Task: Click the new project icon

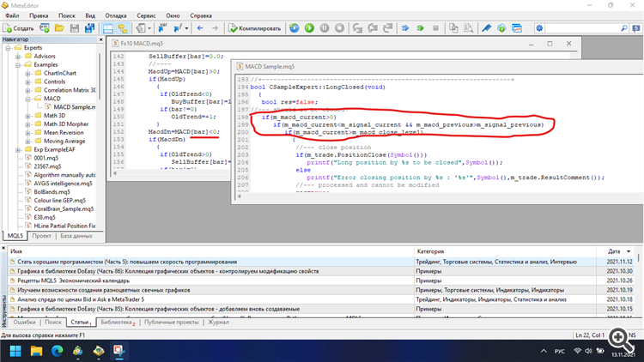Action: (45, 28)
